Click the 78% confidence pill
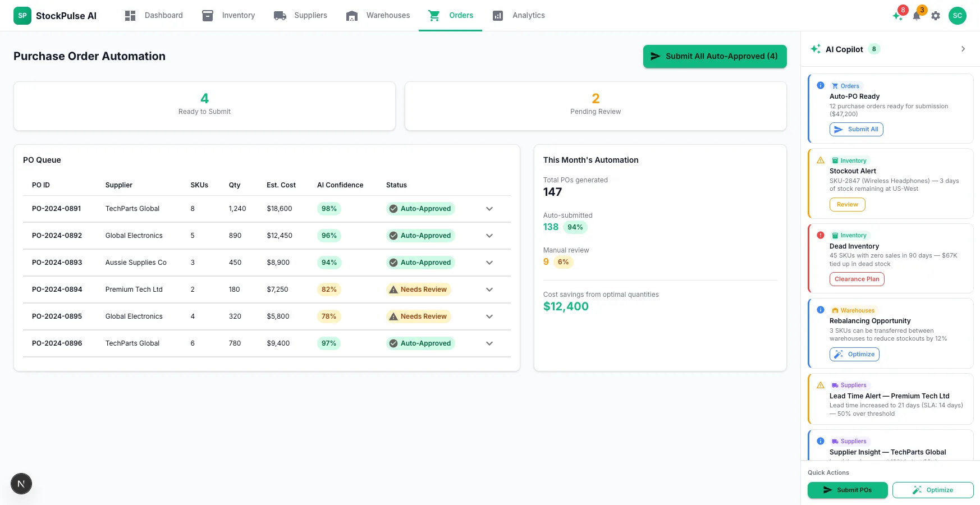The width and height of the screenshot is (980, 505). point(329,316)
